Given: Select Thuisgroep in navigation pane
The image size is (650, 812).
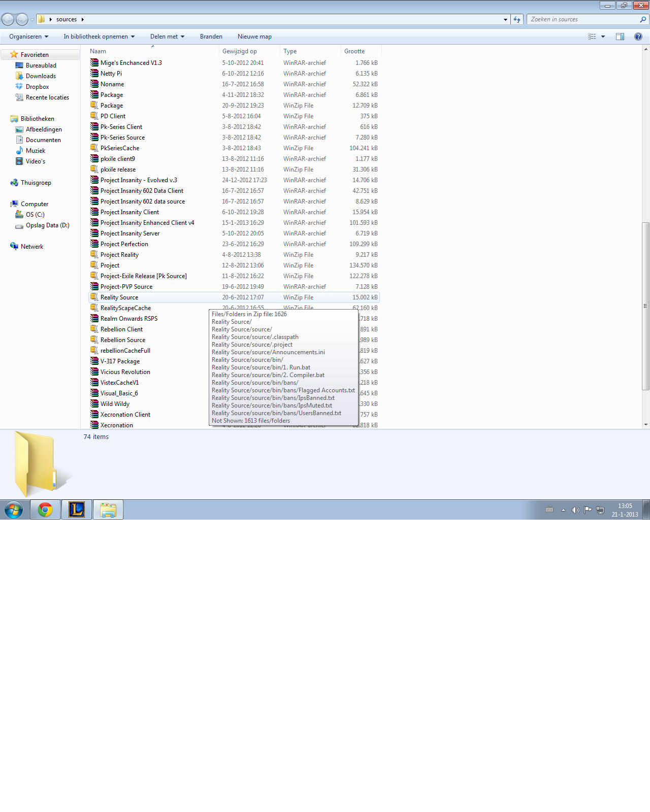Looking at the screenshot, I should [36, 183].
